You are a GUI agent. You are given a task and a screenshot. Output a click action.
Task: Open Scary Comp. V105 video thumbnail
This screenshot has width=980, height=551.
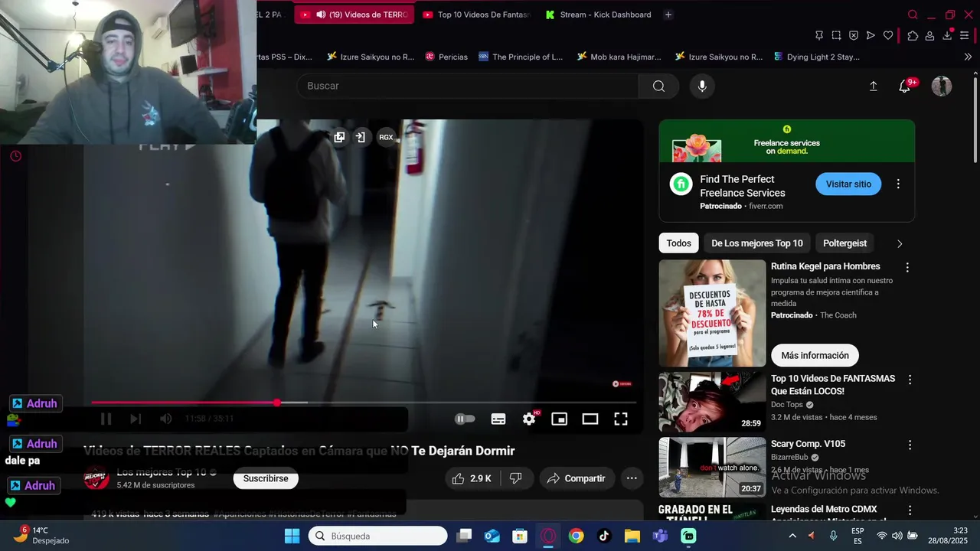pos(712,468)
